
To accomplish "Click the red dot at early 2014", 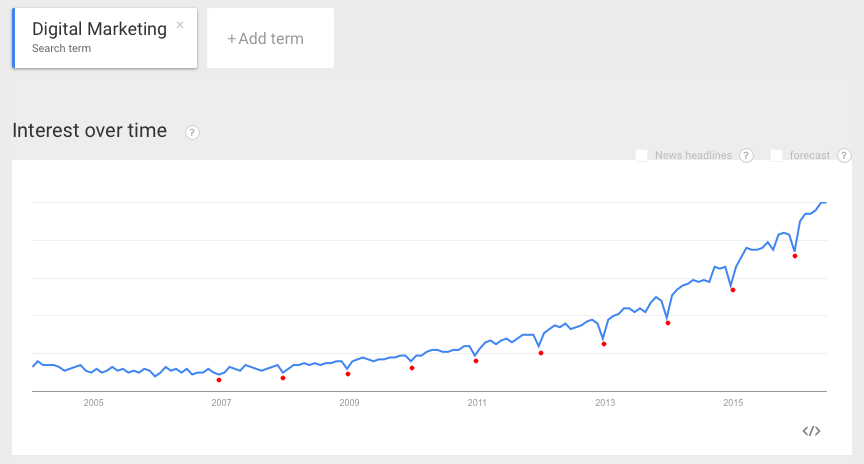I will pos(667,323).
